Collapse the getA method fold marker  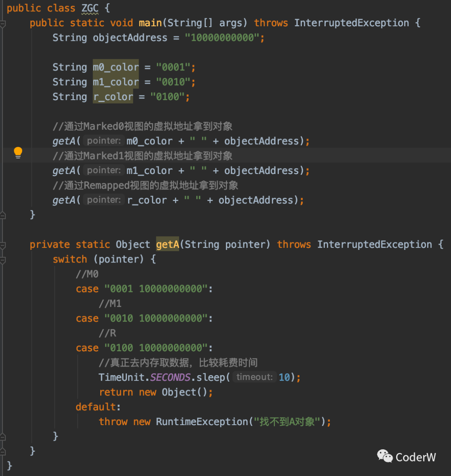click(3, 245)
